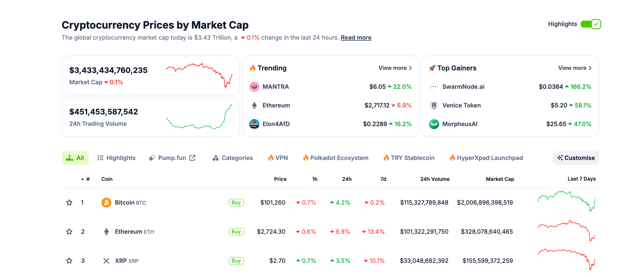Click the sort arrow on the # column
The image size is (644, 277).
pos(83,179)
